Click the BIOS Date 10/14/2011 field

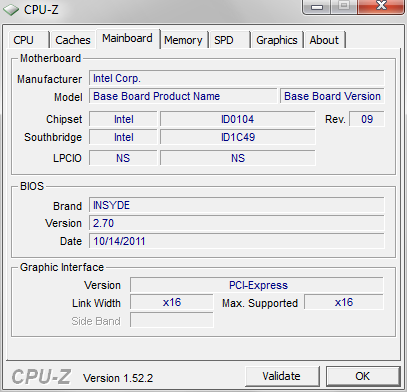point(237,241)
